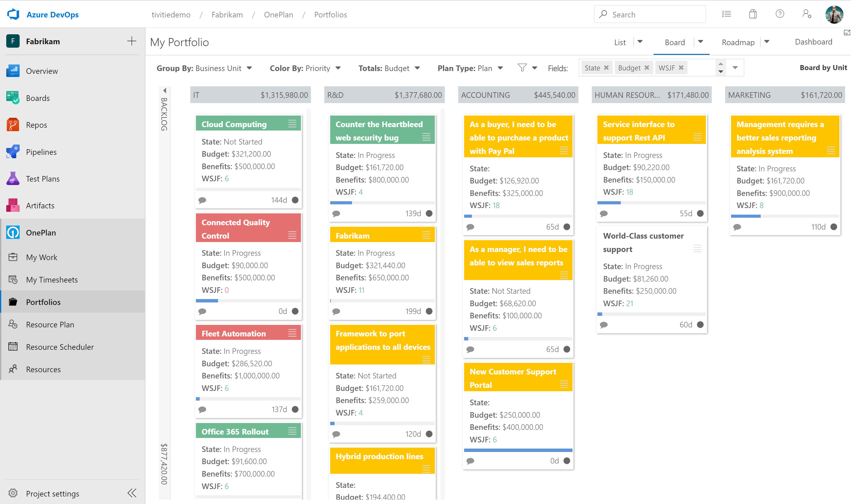Image resolution: width=851 pixels, height=504 pixels.
Task: Switch to the Roadmap tab
Action: pyautogui.click(x=738, y=42)
